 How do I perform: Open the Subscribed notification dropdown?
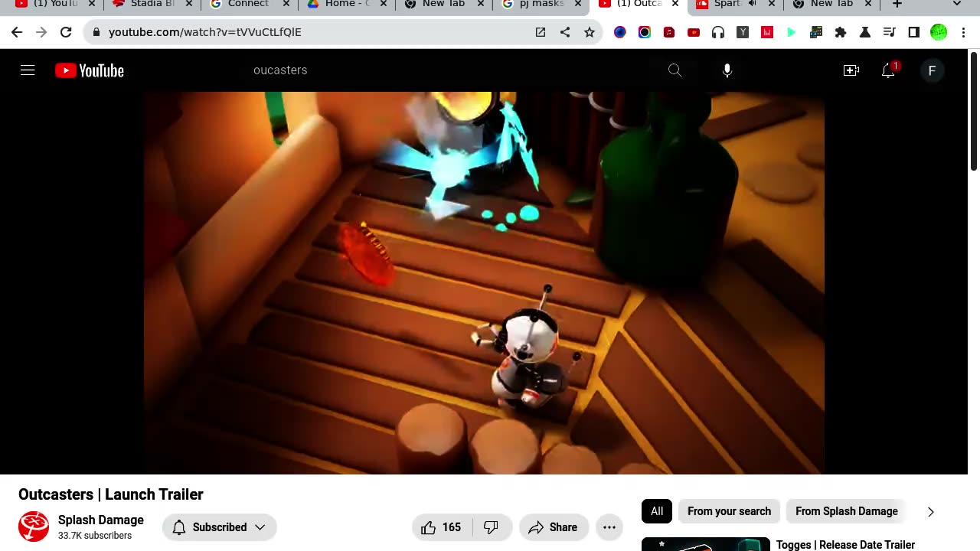click(x=219, y=527)
